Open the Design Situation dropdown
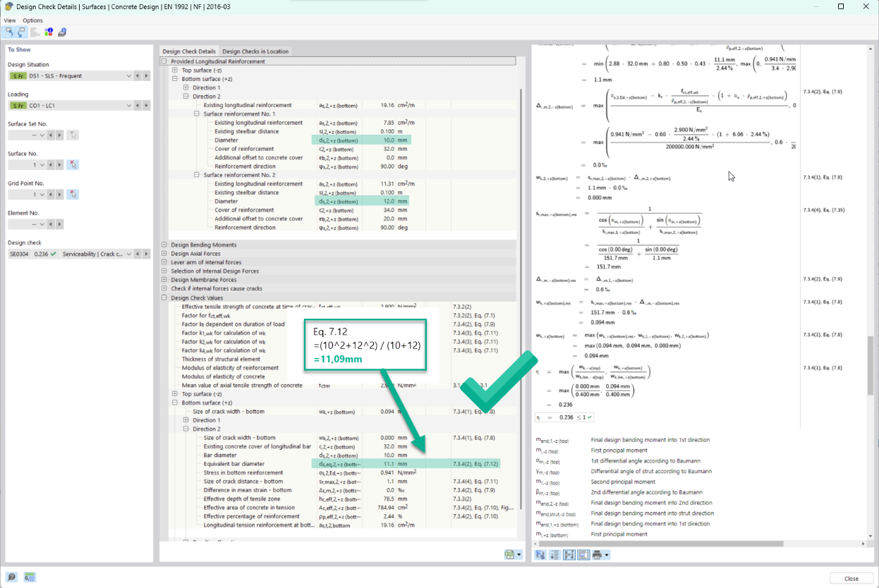The image size is (879, 588). click(128, 75)
